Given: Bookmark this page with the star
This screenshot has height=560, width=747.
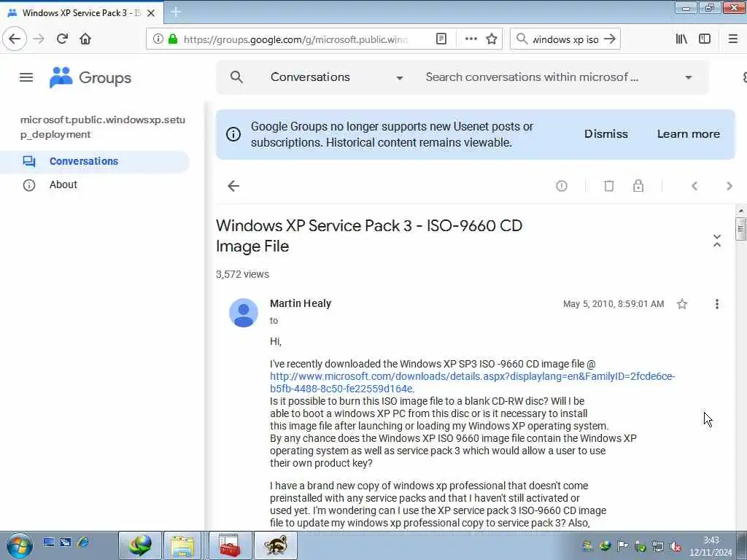Looking at the screenshot, I should tap(492, 39).
